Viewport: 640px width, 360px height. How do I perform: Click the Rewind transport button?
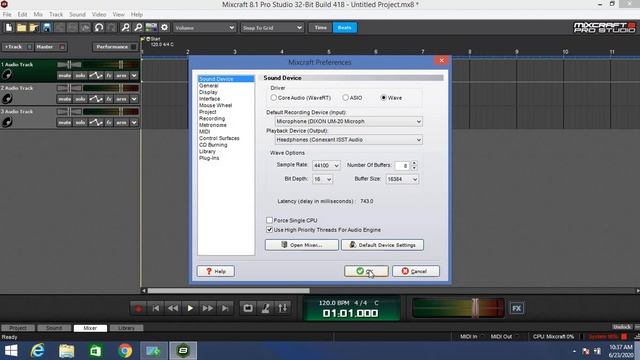173,308
